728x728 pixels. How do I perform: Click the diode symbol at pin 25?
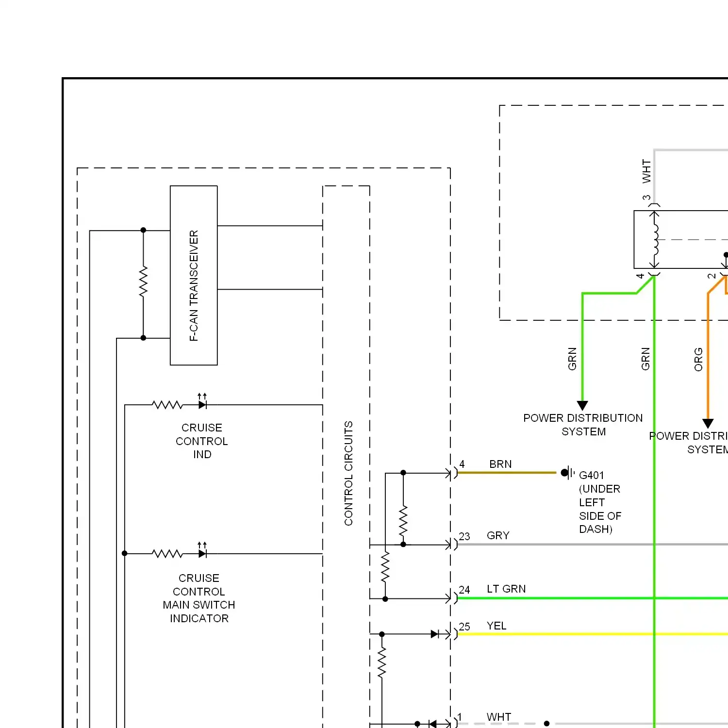435,634
